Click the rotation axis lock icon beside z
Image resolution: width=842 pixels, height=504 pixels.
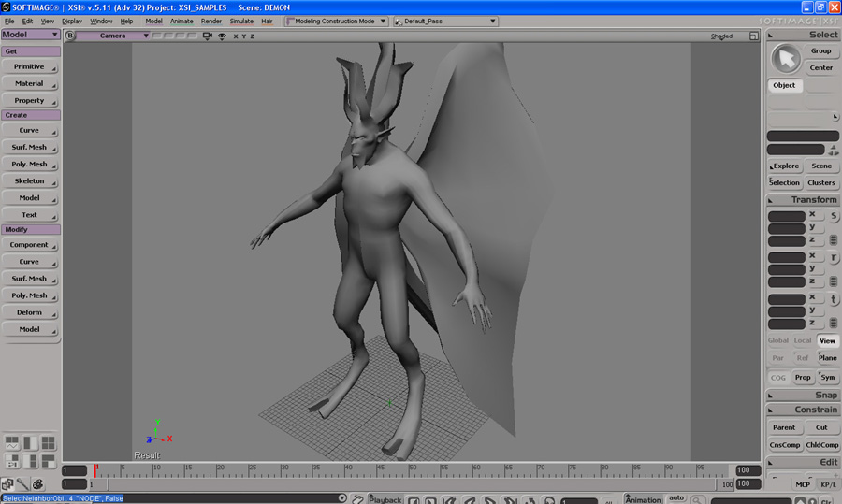point(834,281)
